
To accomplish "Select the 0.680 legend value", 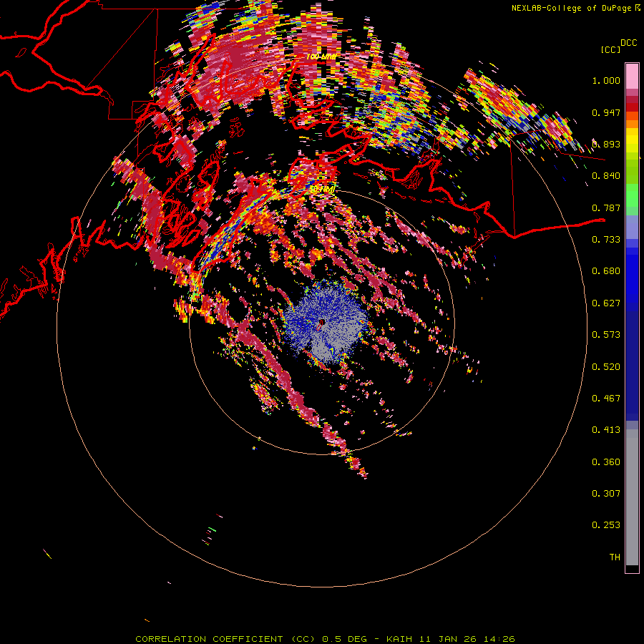I will click(x=606, y=271).
